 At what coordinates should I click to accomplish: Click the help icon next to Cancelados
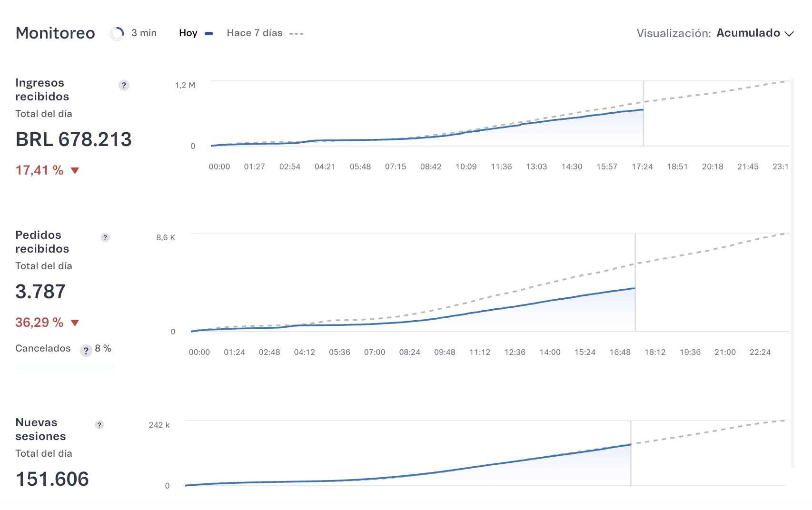86,351
